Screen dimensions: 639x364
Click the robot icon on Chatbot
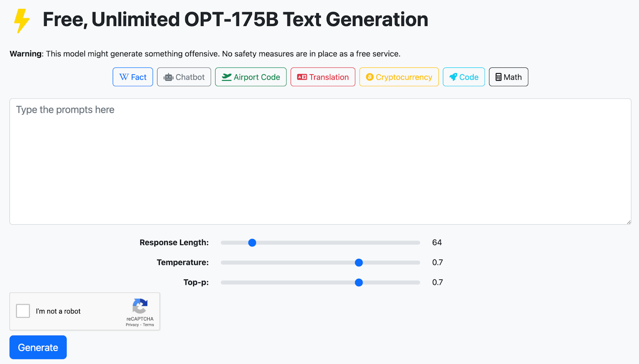pyautogui.click(x=169, y=77)
